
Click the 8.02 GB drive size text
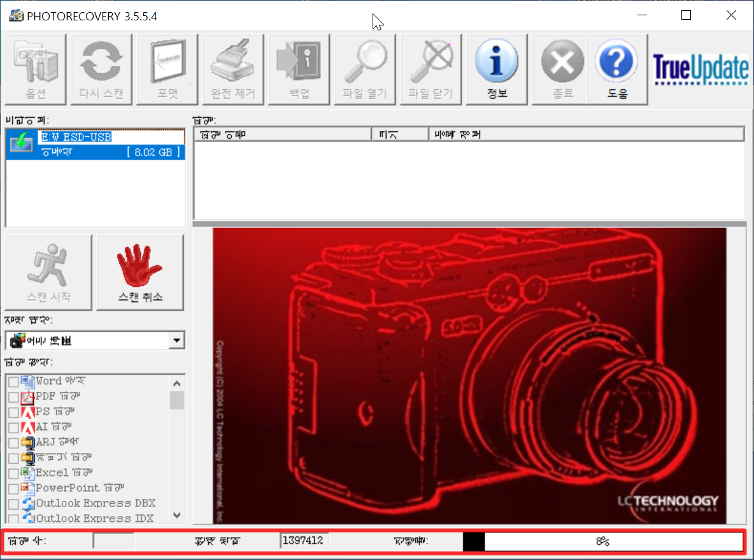(153, 152)
